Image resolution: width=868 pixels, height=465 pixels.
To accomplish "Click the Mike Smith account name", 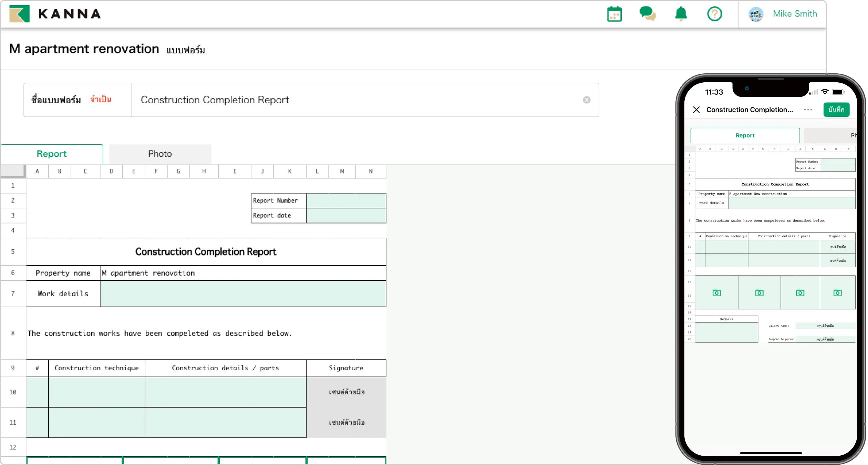I will [x=795, y=14].
